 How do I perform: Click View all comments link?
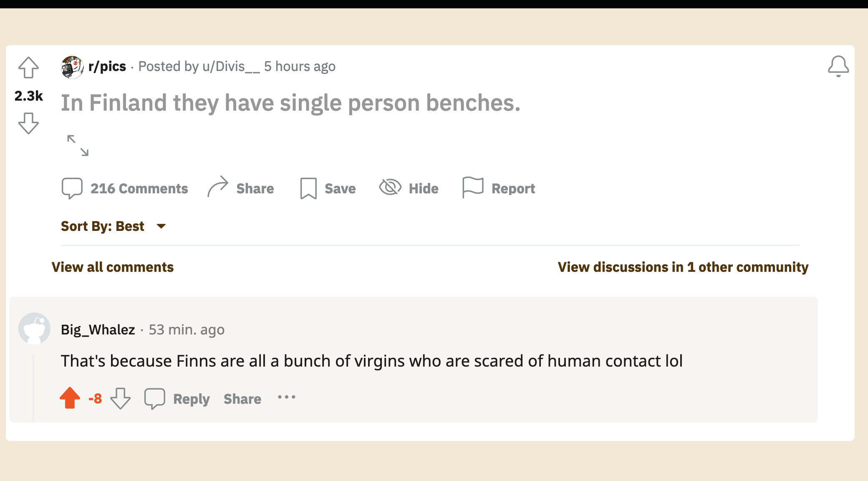click(x=113, y=267)
